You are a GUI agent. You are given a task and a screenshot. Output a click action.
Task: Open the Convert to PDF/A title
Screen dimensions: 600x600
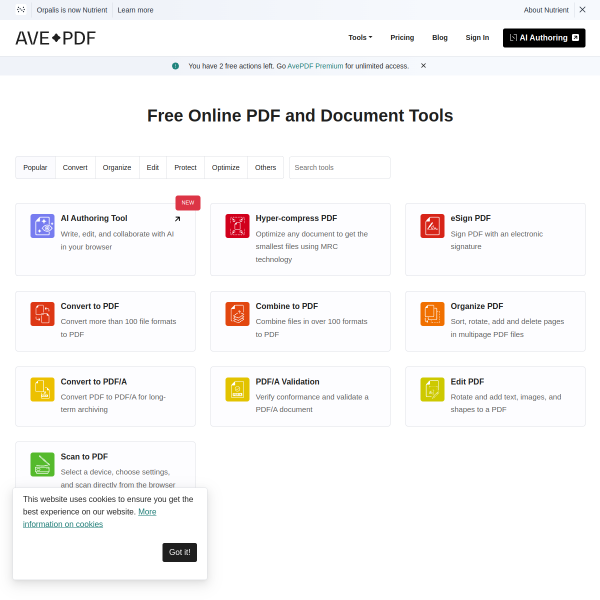coord(93,382)
